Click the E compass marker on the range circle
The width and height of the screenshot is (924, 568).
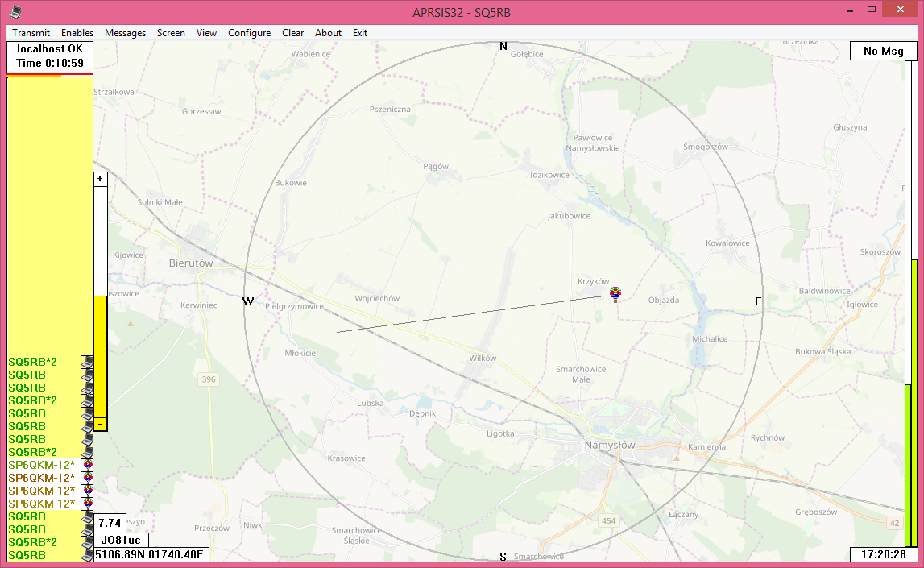click(x=758, y=301)
